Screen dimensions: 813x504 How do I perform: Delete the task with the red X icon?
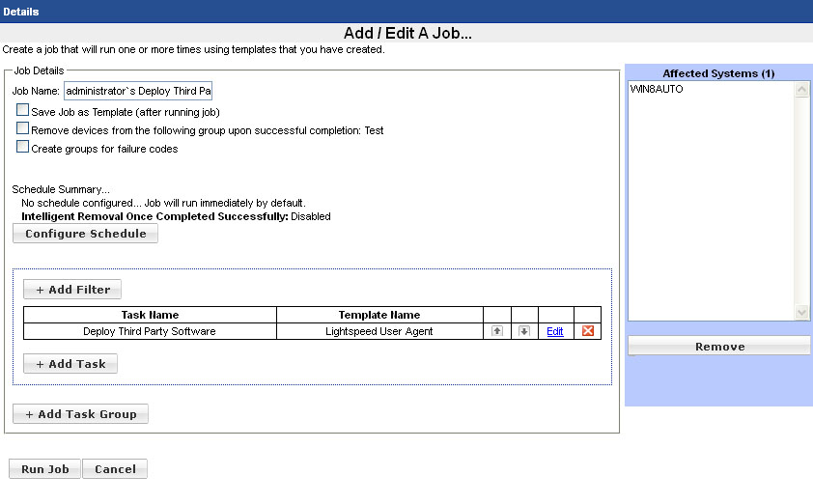[x=587, y=331]
